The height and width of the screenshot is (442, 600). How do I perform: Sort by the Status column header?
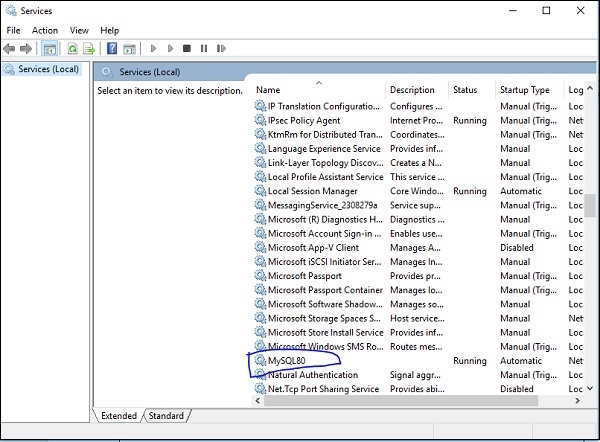click(465, 90)
